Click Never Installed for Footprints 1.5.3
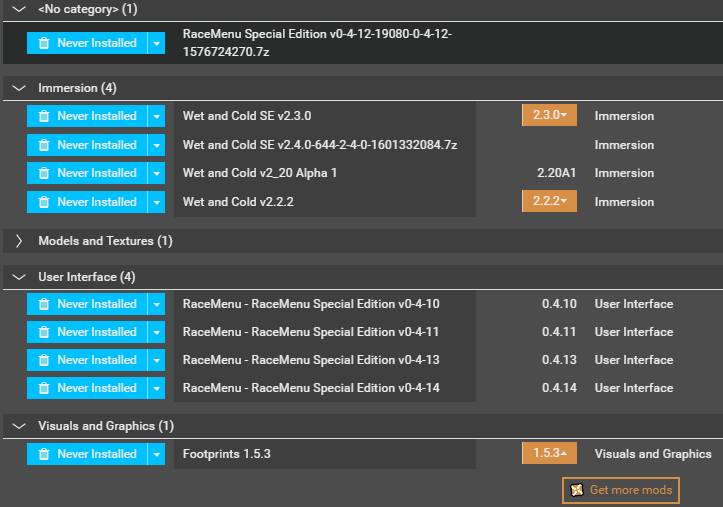The height and width of the screenshot is (507, 723). (x=87, y=454)
